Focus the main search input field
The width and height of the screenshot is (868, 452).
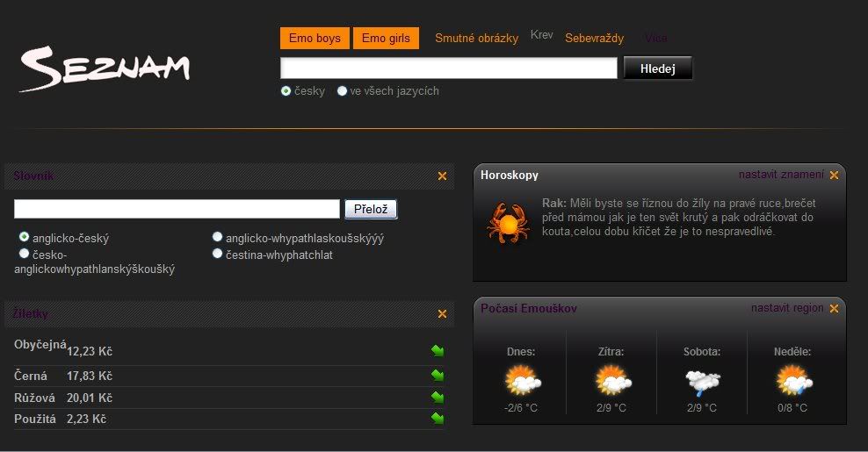click(448, 68)
